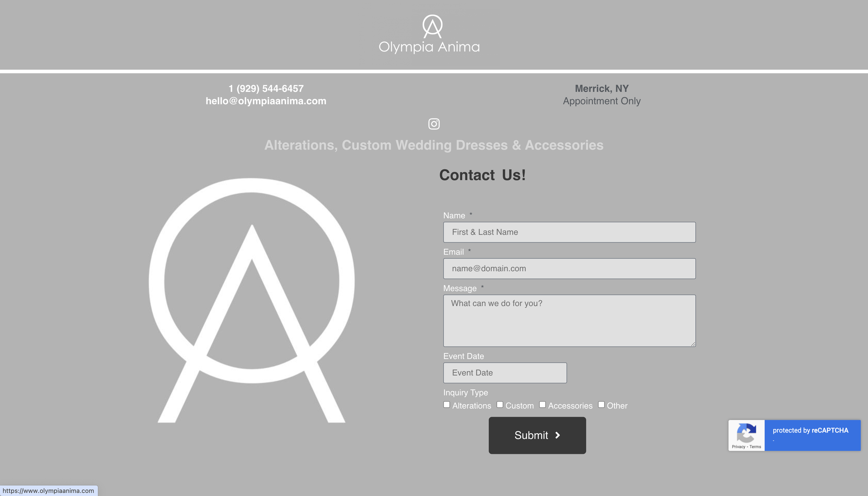The width and height of the screenshot is (868, 496).
Task: Click the hello@olympiaanima.com email link
Action: tap(266, 101)
